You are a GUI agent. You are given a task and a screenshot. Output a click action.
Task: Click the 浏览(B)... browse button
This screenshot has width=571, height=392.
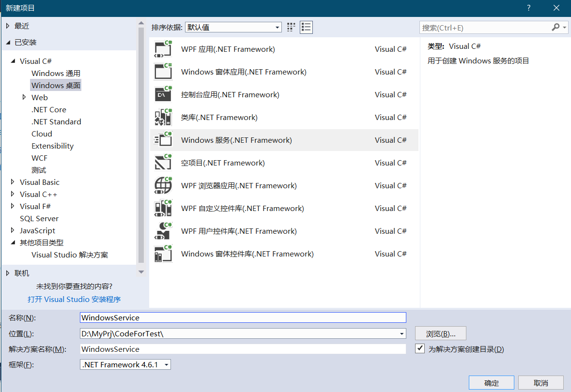point(441,334)
